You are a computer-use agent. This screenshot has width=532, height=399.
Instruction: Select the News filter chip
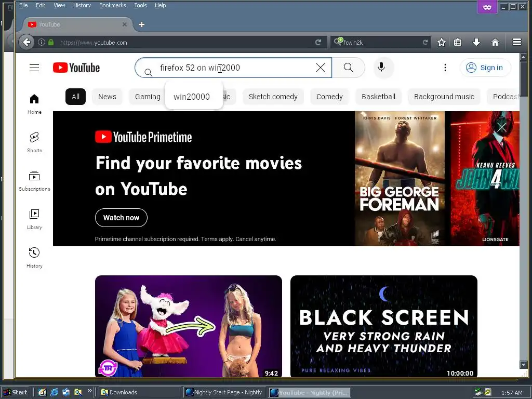tap(107, 97)
